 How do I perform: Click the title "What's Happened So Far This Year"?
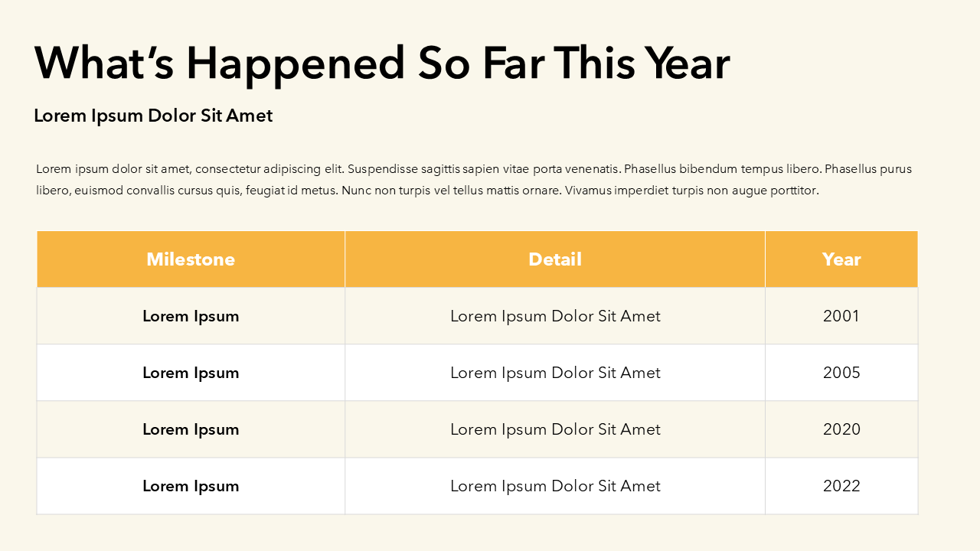[x=381, y=63]
